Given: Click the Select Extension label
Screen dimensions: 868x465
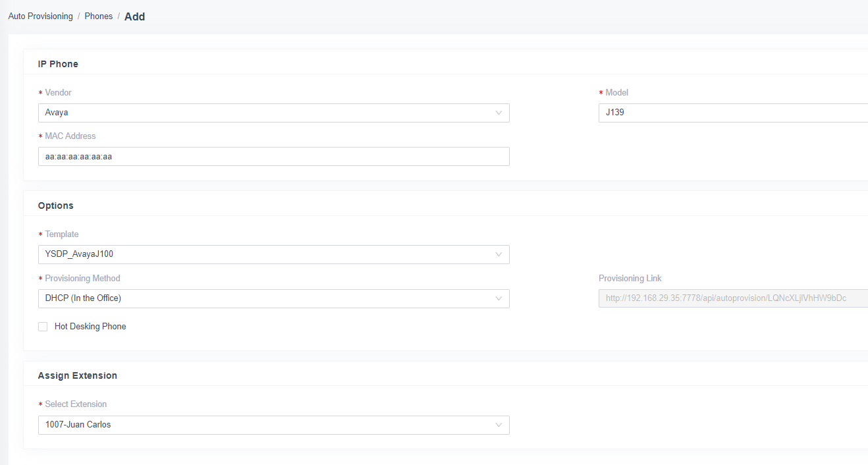Looking at the screenshot, I should pyautogui.click(x=76, y=404).
